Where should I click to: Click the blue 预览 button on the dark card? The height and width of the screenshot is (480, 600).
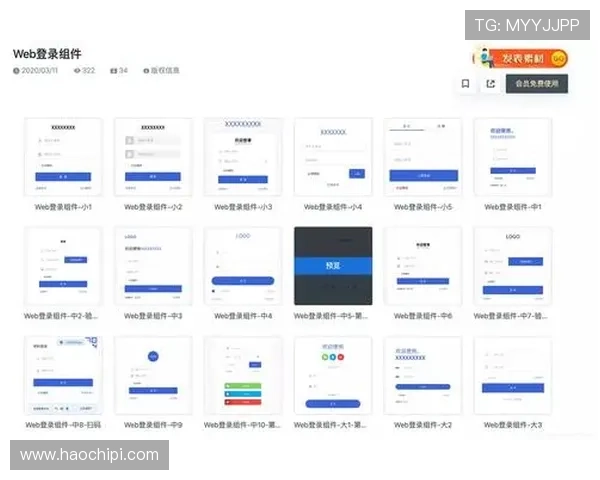[333, 266]
